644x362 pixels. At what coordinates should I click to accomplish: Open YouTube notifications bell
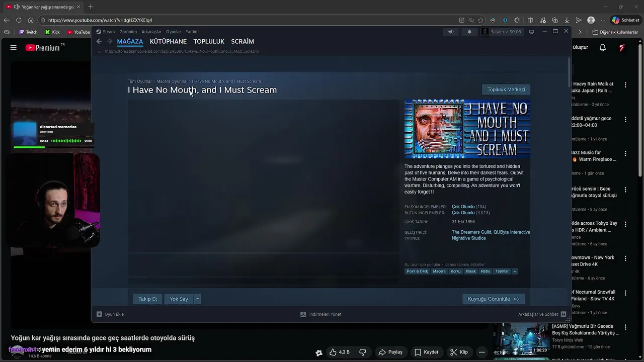coord(603,48)
